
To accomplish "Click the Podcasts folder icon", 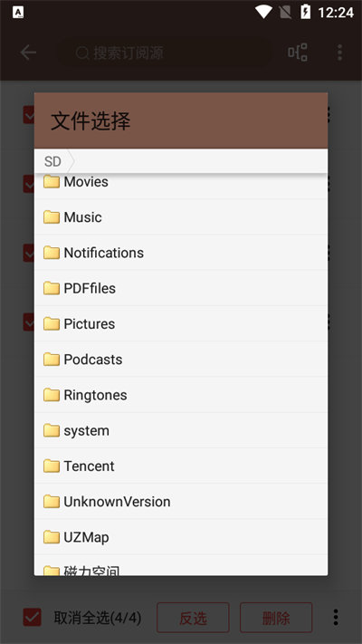I will [52, 360].
